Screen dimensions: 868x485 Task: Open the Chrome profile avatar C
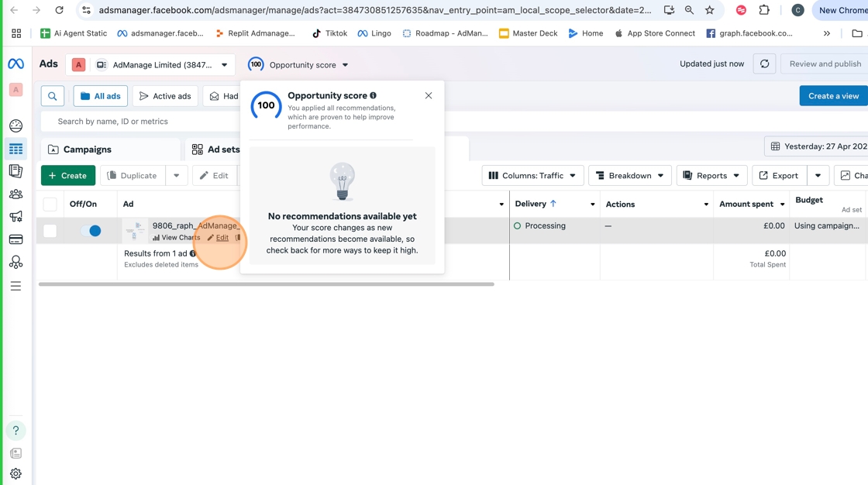(x=797, y=10)
